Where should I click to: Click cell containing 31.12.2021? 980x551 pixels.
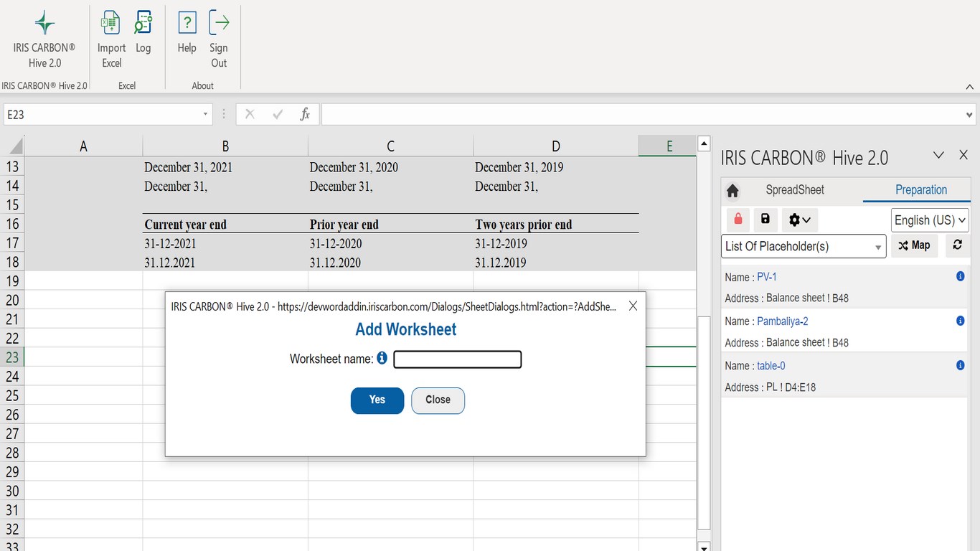225,263
